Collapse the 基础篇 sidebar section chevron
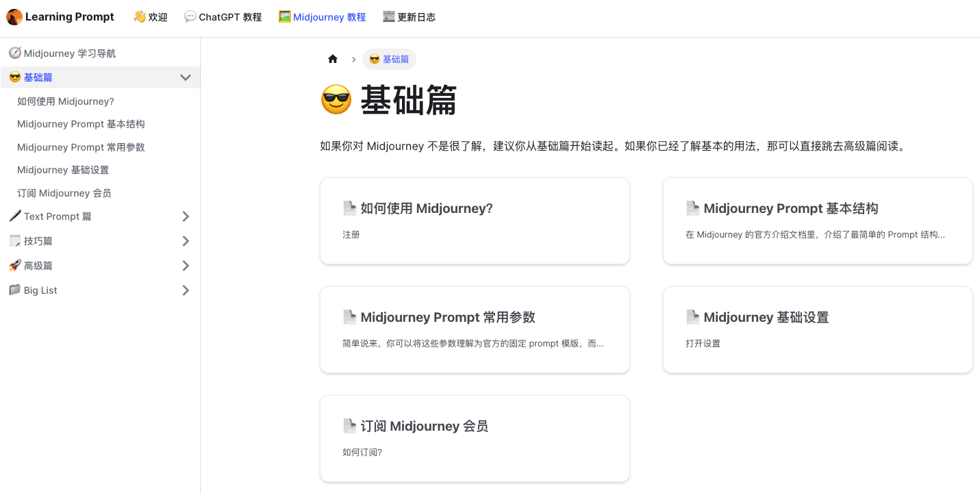The image size is (980, 493). tap(186, 77)
